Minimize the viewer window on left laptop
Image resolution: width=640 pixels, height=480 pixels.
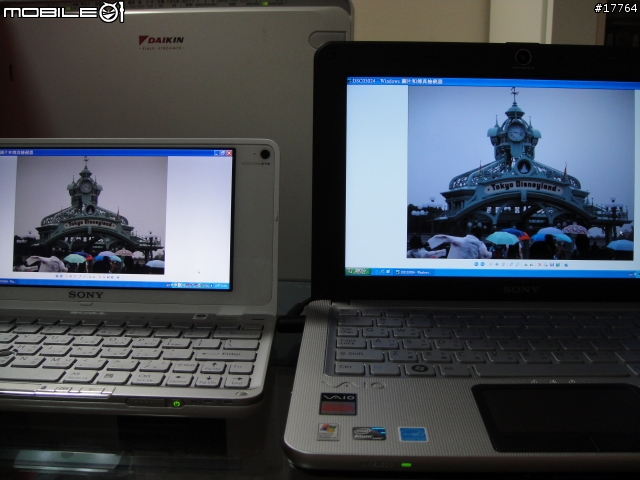coord(216,153)
